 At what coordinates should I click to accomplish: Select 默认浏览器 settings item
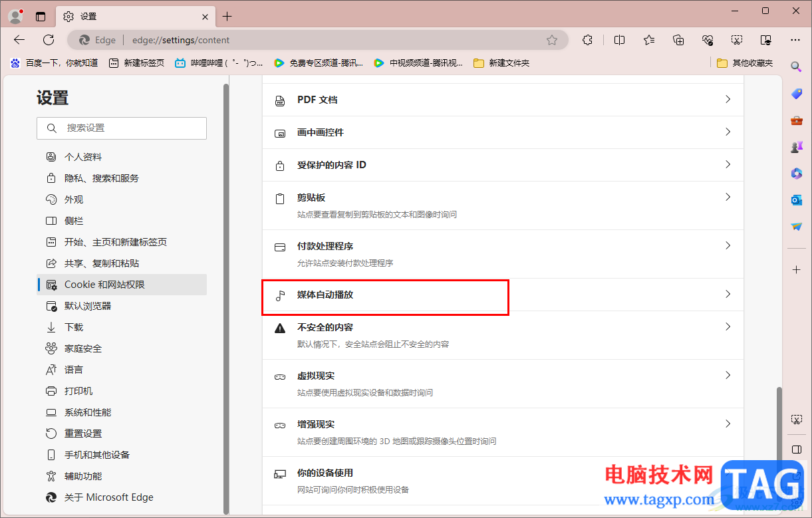[122, 306]
